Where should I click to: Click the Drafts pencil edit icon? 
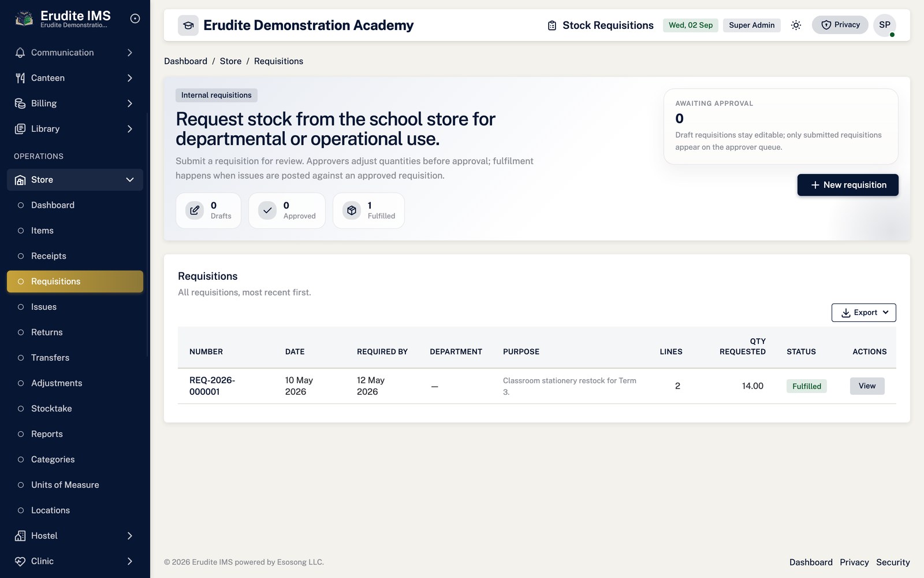click(195, 210)
